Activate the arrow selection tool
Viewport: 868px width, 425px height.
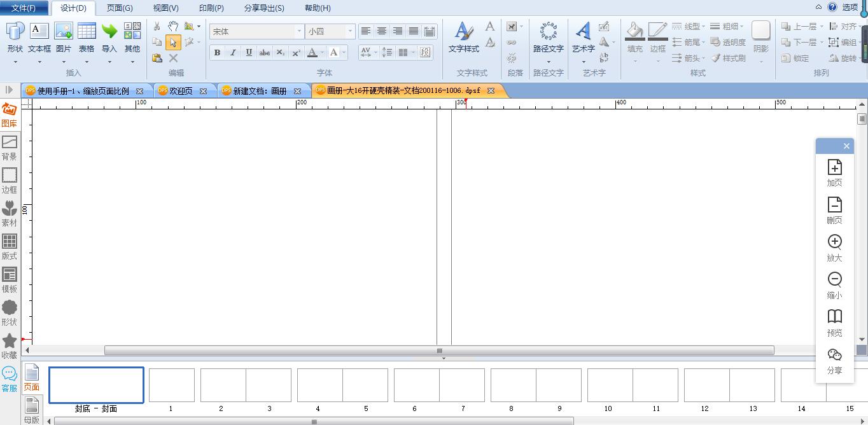[x=173, y=43]
